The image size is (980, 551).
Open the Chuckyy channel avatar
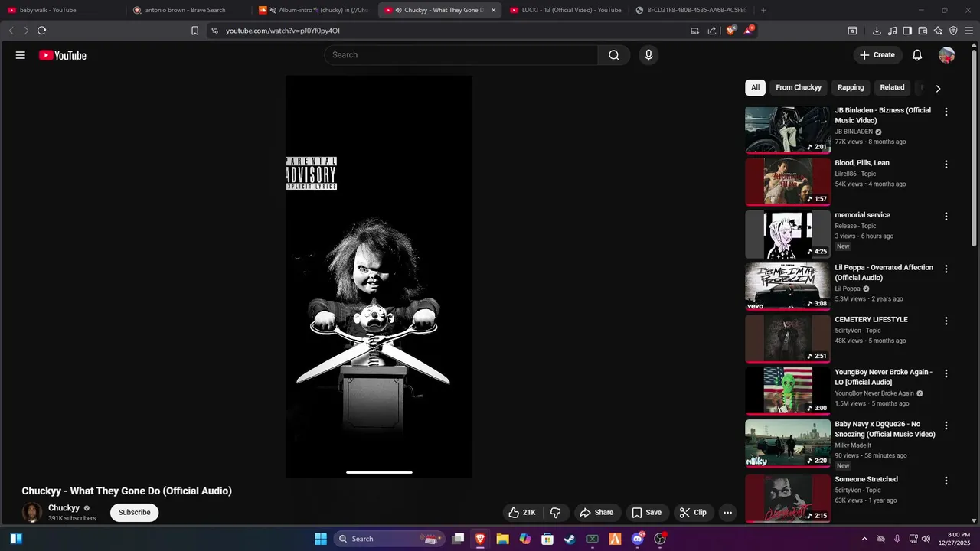pyautogui.click(x=32, y=513)
